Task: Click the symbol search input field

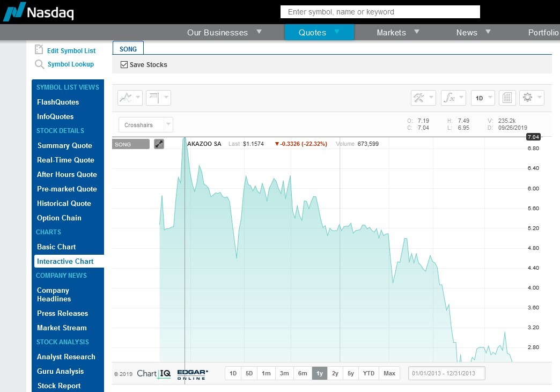Action: coord(380,12)
